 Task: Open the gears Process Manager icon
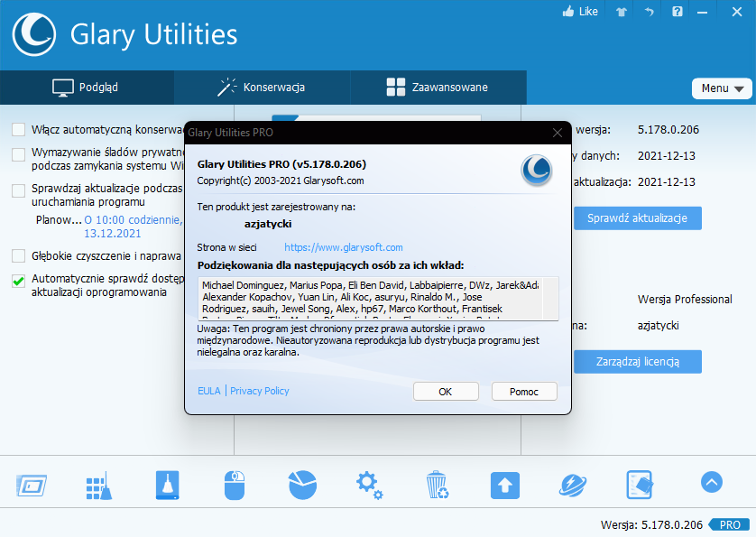[x=369, y=486]
